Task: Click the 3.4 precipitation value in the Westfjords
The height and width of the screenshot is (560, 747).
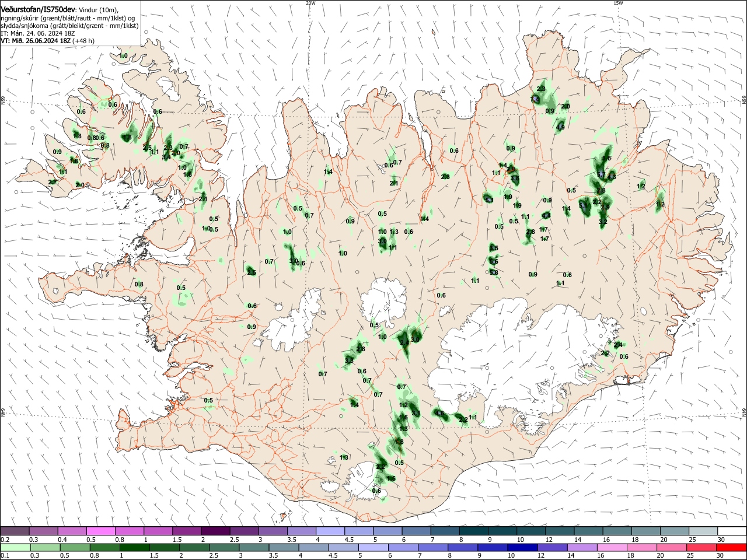Action: 166,157
